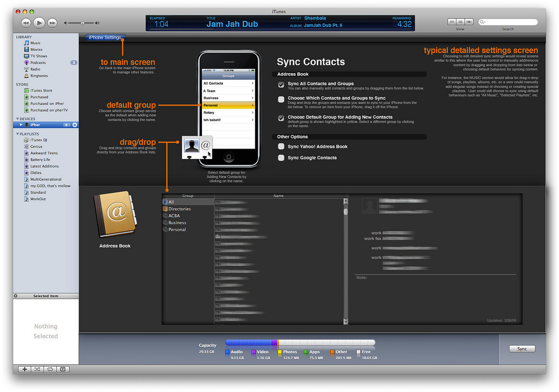Go back via iPhone Settings breadcrumb
This screenshot has width=559, height=392.
pos(104,37)
